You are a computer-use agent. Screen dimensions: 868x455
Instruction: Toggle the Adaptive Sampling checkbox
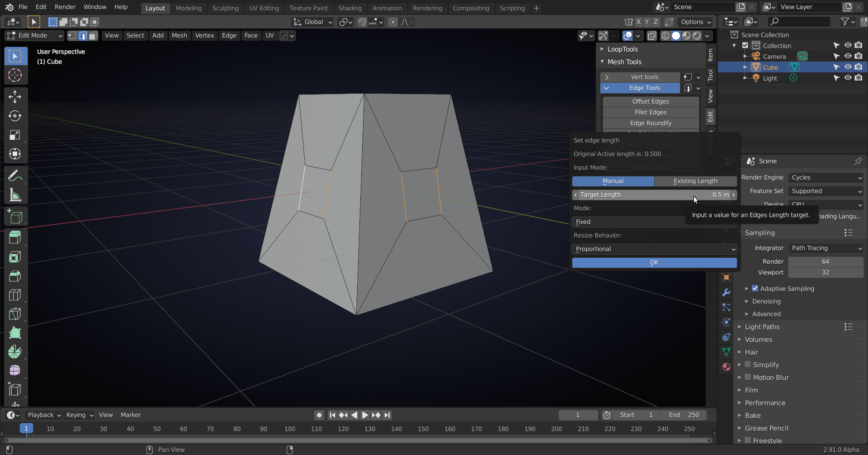(755, 288)
